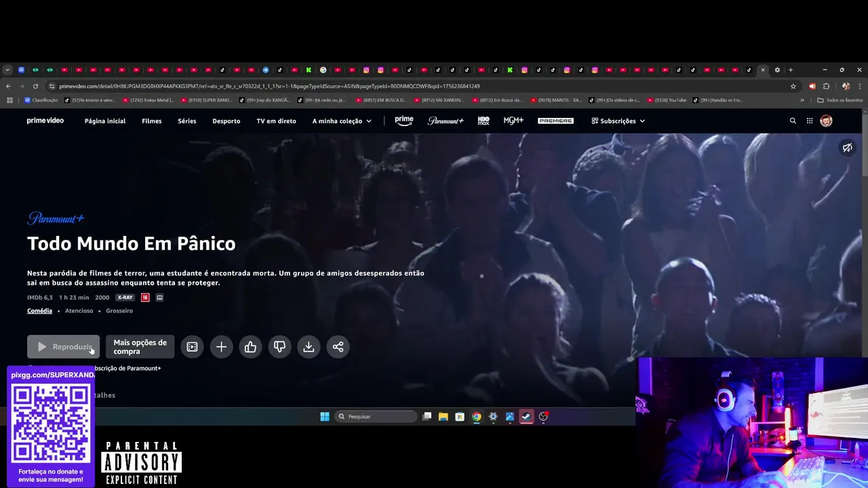Open the Desporto menu item

click(x=226, y=121)
